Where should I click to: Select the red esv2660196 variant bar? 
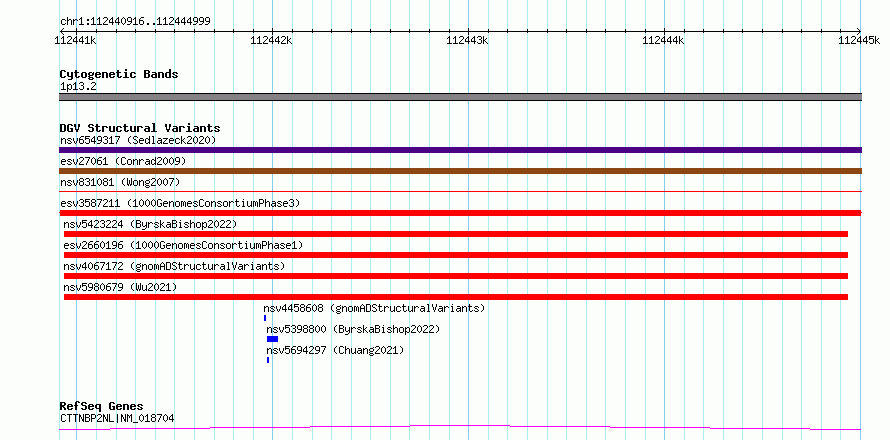tap(456, 255)
